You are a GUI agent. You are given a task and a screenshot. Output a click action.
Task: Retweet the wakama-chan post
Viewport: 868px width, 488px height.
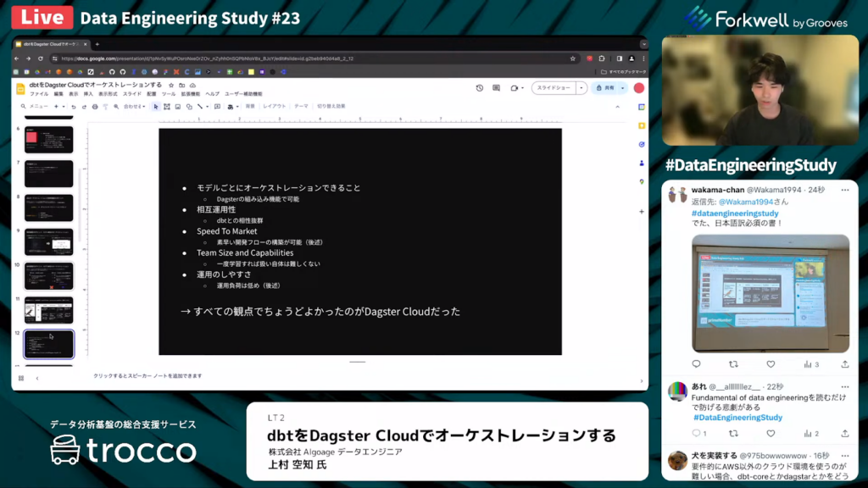733,364
